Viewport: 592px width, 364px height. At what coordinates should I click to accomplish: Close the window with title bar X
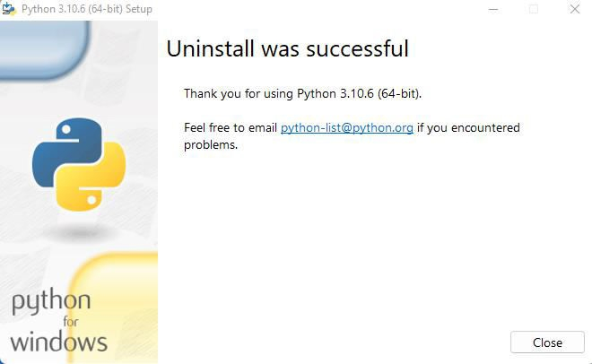(574, 9)
